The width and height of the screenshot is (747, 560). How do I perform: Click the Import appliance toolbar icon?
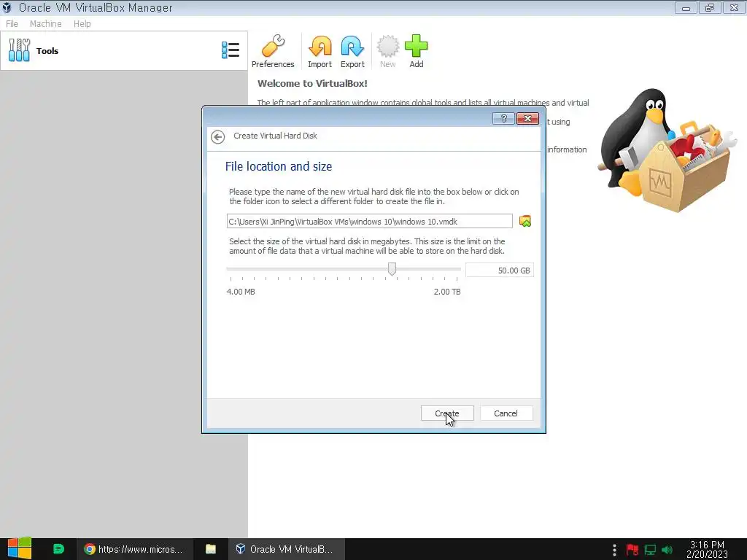(320, 51)
